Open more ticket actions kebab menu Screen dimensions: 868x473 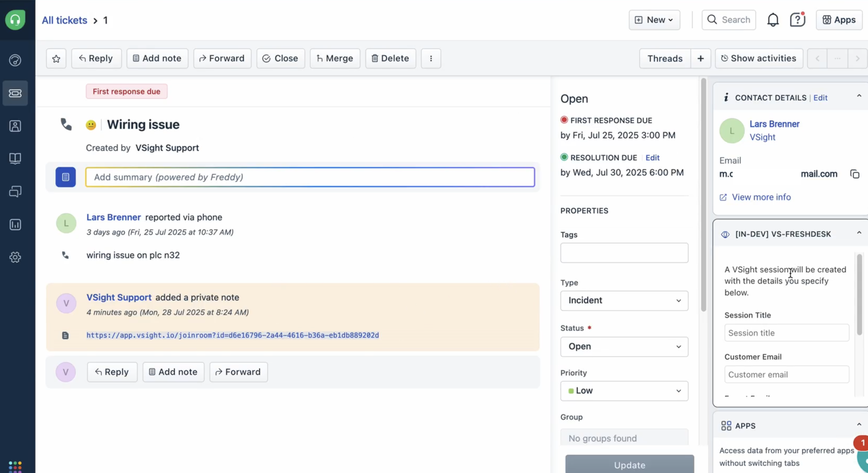coord(431,59)
